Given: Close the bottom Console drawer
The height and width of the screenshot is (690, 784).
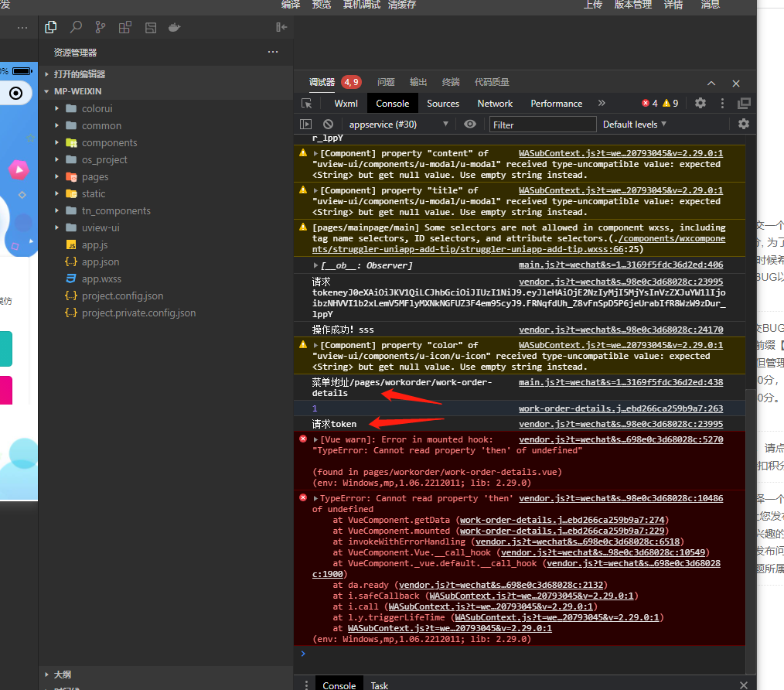Looking at the screenshot, I should pyautogui.click(x=744, y=685).
